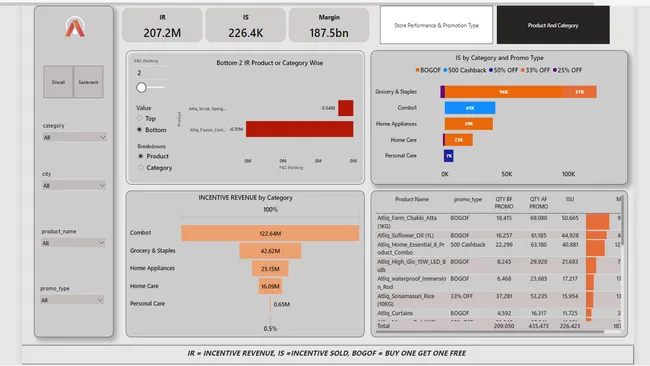Click the Atliq_Farm_Chakki_Atta (1KG) row name
Viewport: 650px width, 366px height.
[407, 222]
